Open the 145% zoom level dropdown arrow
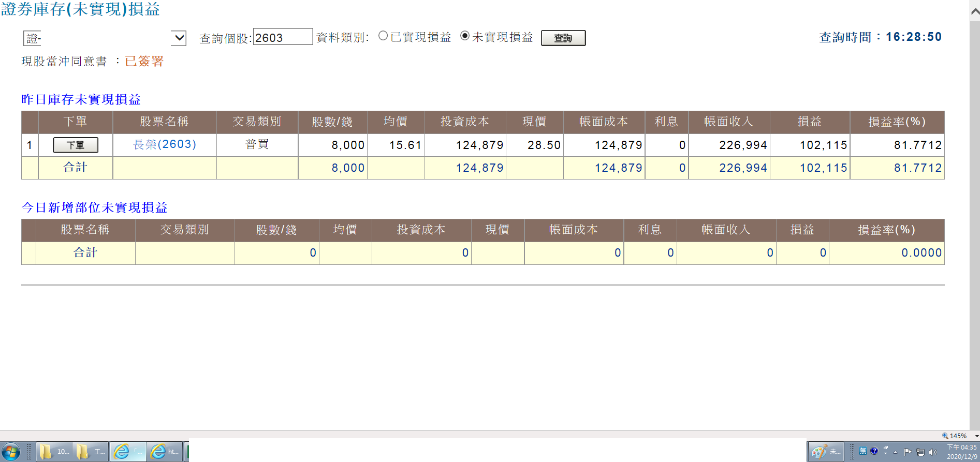The width and height of the screenshot is (980, 462). (x=977, y=436)
